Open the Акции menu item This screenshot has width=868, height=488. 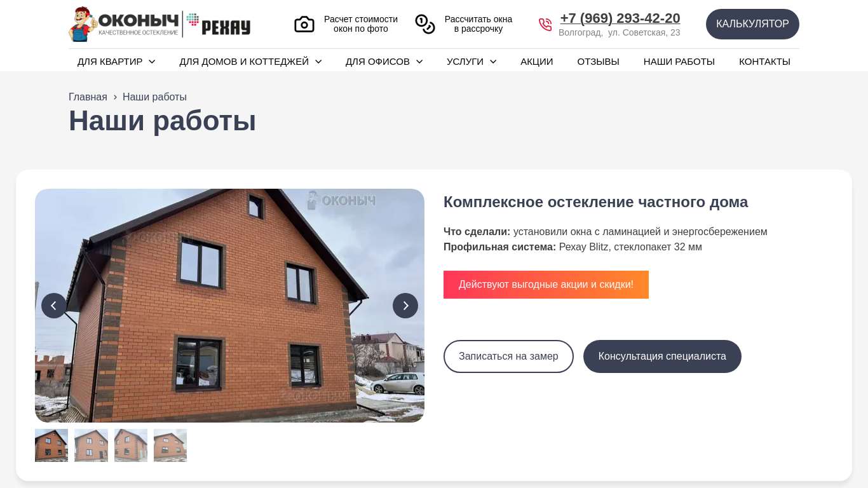point(537,62)
